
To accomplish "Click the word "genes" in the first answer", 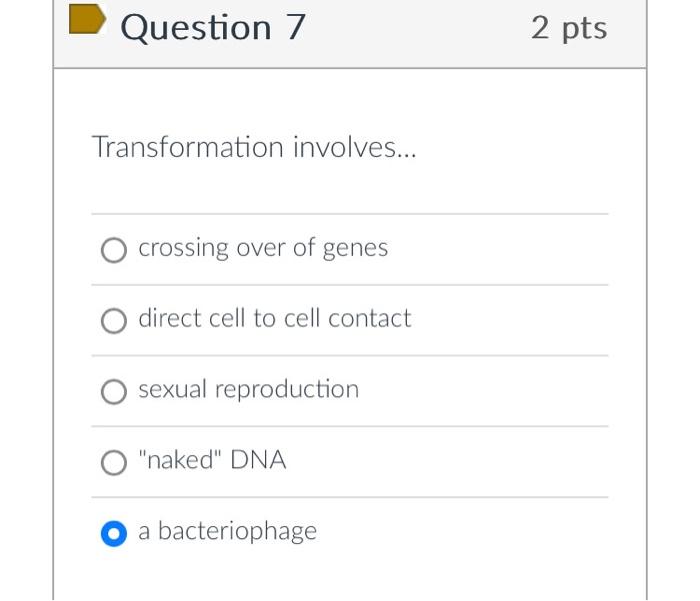I will 355,249.
